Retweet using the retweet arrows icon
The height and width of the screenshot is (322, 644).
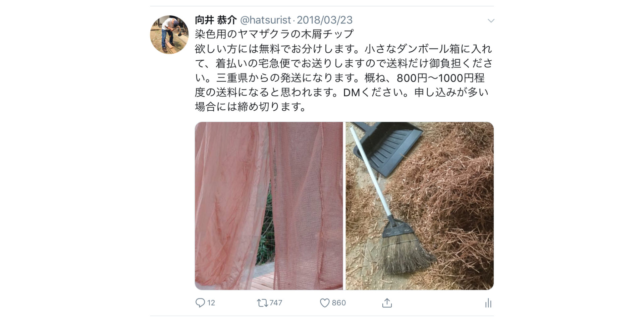click(x=262, y=303)
